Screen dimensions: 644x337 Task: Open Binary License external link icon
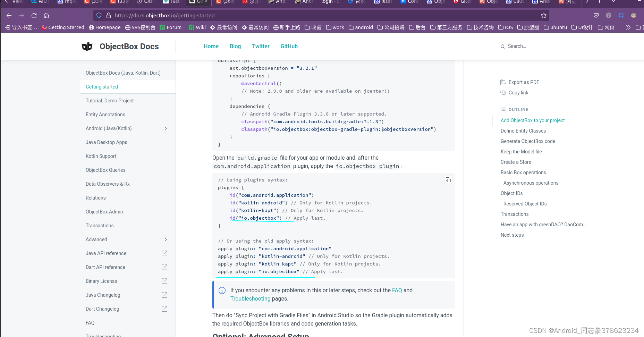[x=164, y=281]
